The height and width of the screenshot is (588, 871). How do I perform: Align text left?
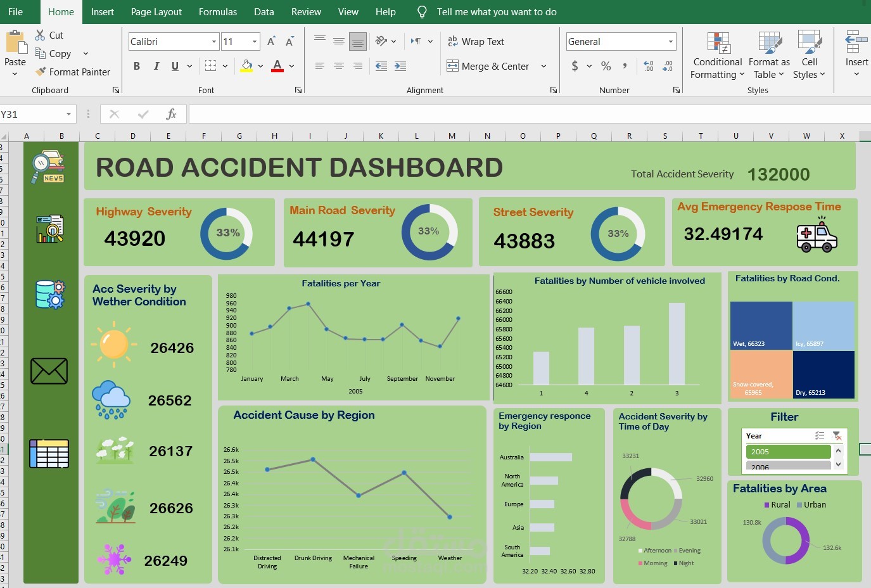(x=320, y=66)
